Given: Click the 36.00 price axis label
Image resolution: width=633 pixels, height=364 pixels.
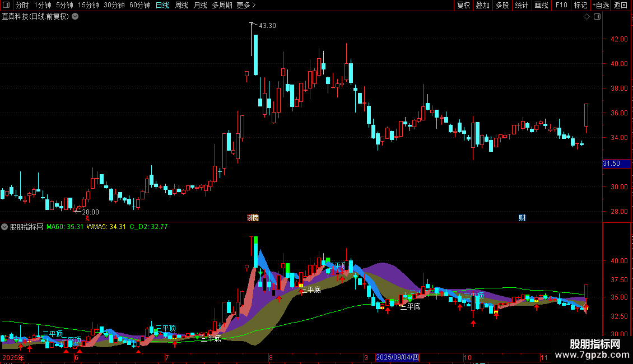Looking at the screenshot, I should (x=619, y=113).
